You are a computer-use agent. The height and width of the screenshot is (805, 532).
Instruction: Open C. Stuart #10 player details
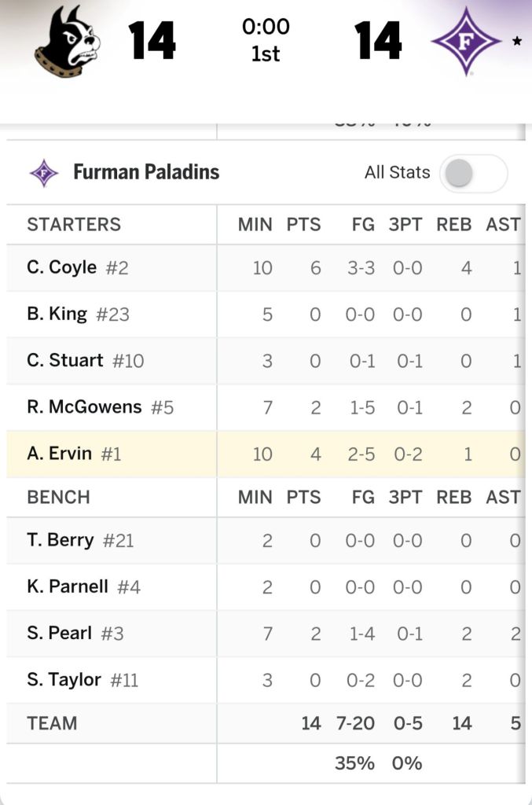(85, 360)
